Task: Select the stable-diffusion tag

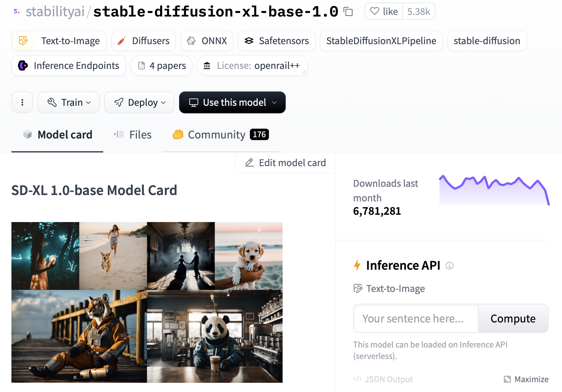Action: [487, 41]
